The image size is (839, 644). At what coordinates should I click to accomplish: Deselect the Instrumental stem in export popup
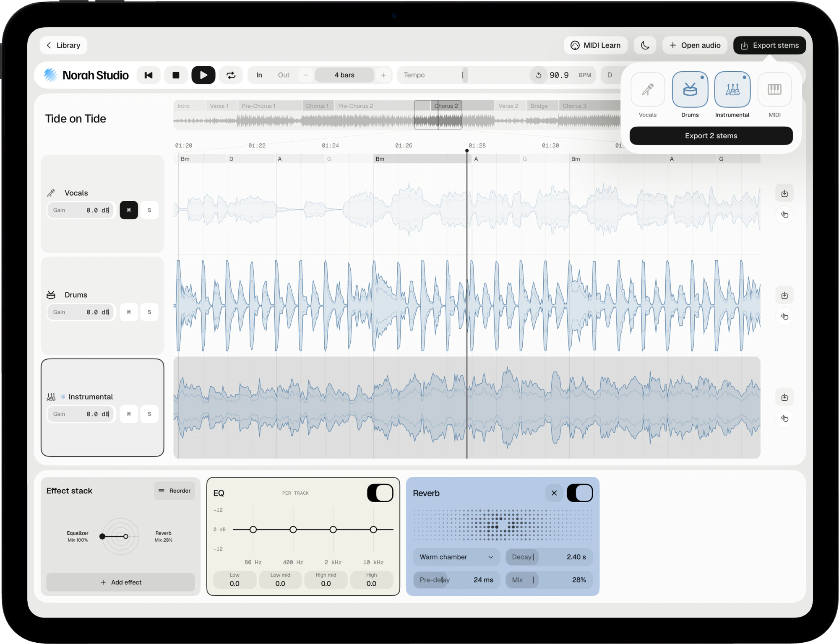coord(732,89)
